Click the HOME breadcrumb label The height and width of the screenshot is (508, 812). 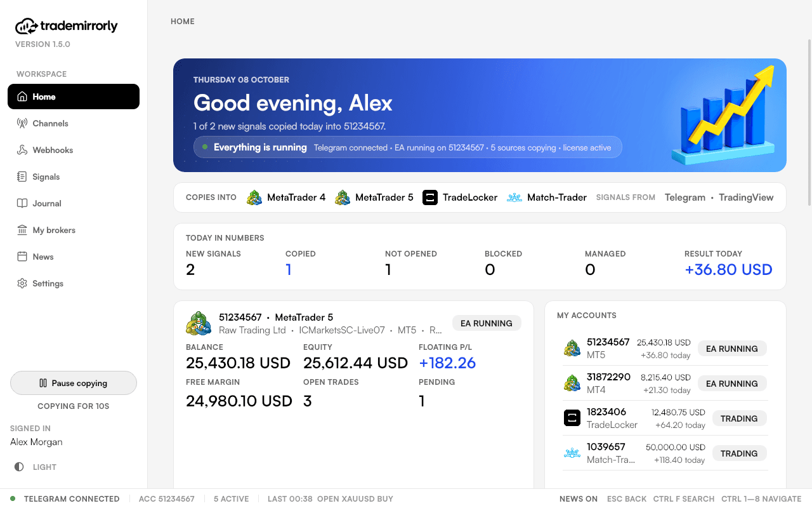point(183,21)
